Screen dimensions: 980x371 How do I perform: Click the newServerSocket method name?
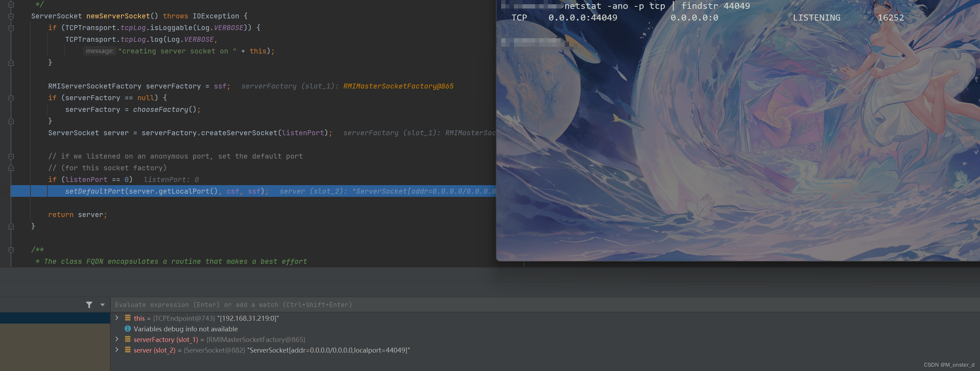click(x=118, y=16)
